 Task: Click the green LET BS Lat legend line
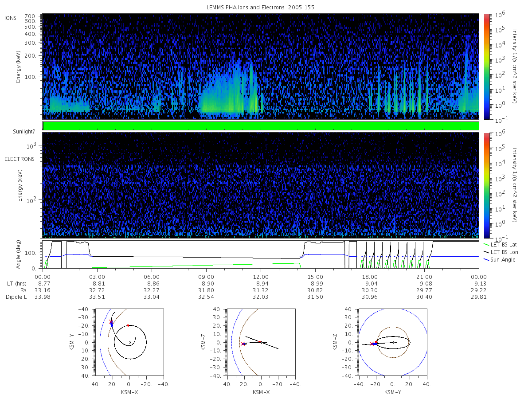485,244
